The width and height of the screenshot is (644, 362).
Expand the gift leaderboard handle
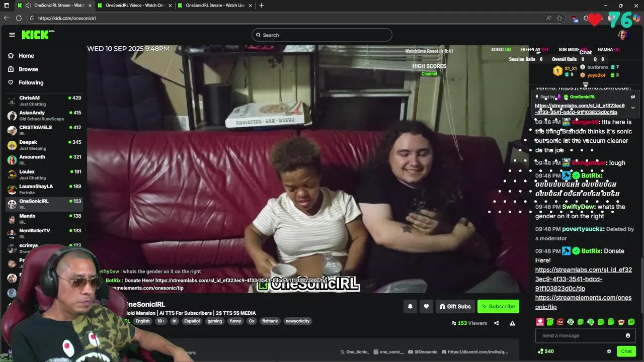[586, 84]
